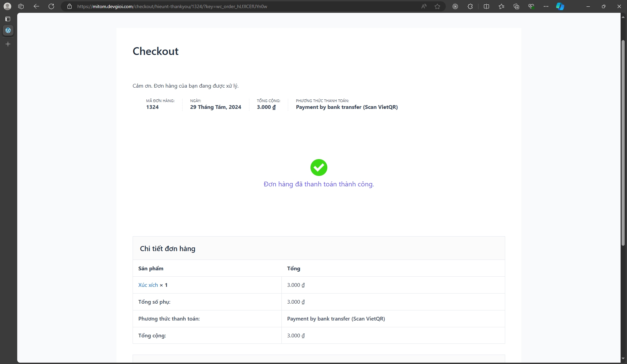Click 'Payment by bank transfer (Scan VietQR)' in summary
The image size is (627, 364).
[x=347, y=107]
